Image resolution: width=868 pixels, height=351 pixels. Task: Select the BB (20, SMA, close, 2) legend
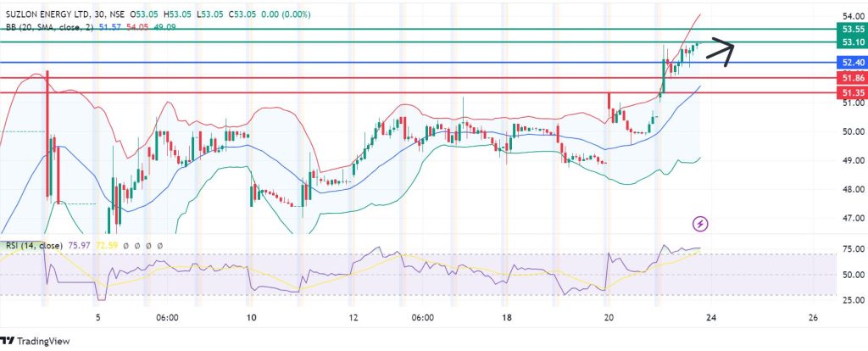pyautogui.click(x=51, y=26)
